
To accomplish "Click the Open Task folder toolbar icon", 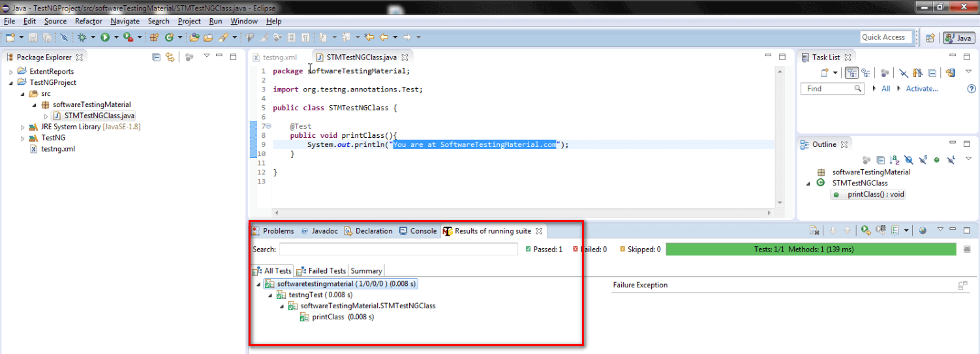I will coord(209,37).
